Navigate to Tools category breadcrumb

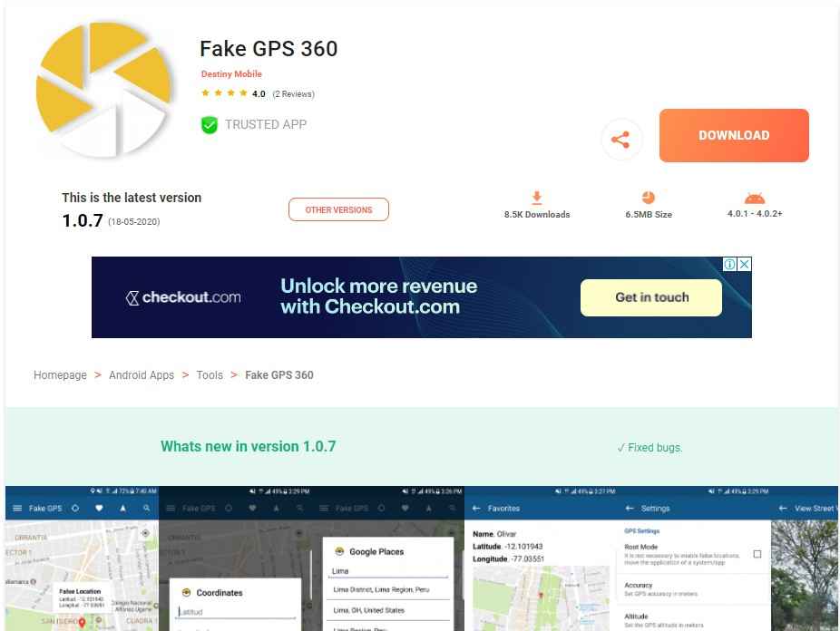point(210,375)
